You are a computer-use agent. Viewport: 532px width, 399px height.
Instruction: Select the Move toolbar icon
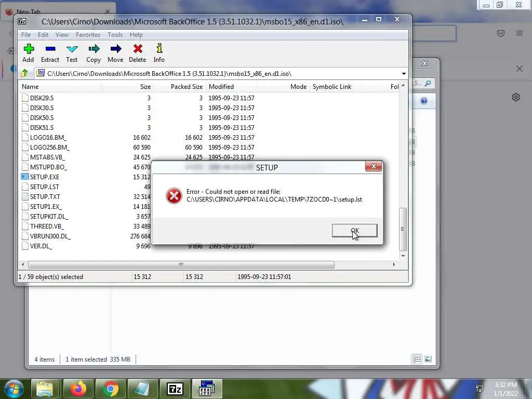pyautogui.click(x=115, y=53)
